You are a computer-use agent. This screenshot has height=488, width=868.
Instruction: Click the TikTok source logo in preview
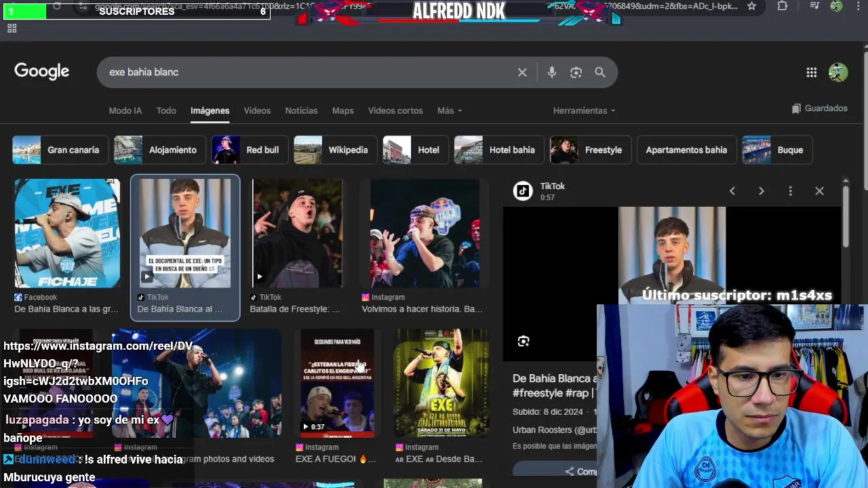coord(523,191)
